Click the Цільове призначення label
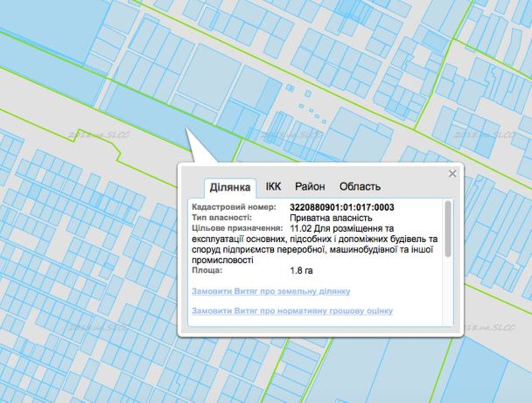This screenshot has height=403, width=532. tap(236, 228)
